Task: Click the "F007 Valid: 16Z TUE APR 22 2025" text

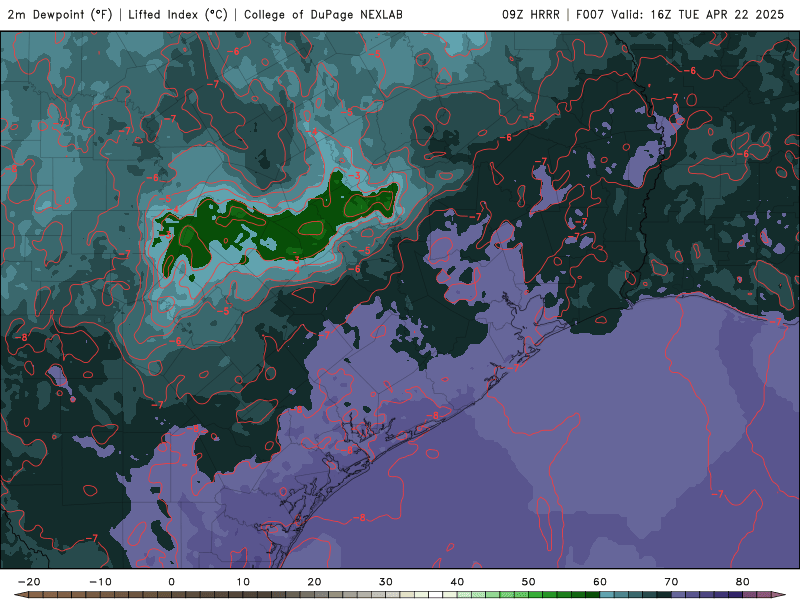Action: (680, 15)
